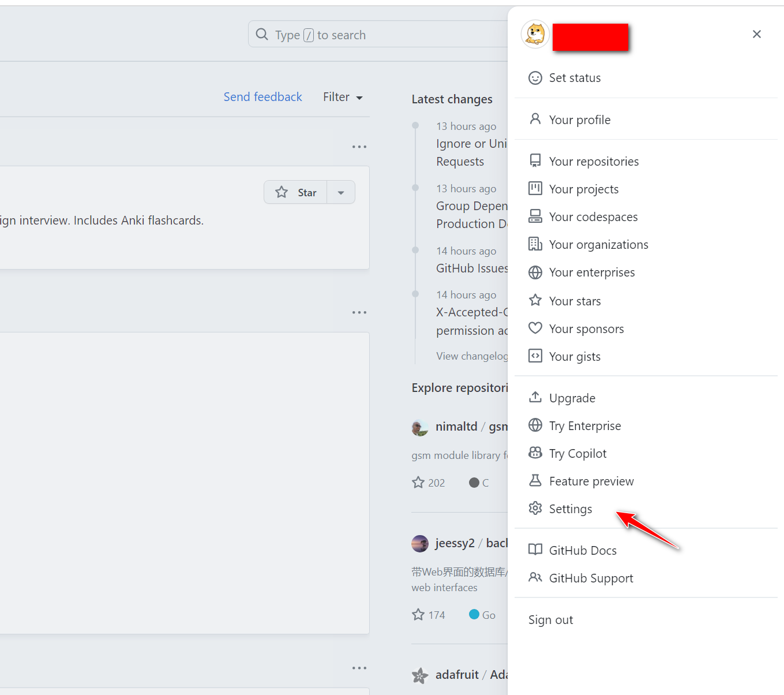Click the Settings gear icon
784x695 pixels.
(535, 509)
